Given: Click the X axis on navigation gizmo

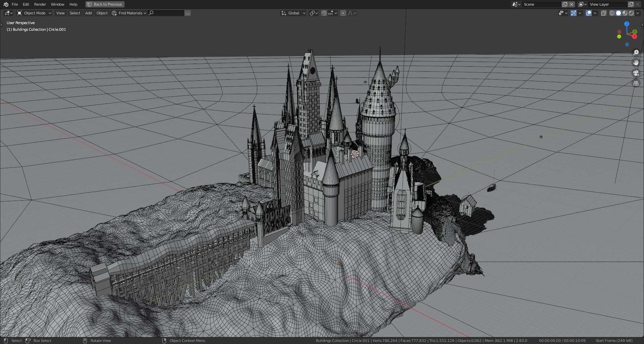Looking at the screenshot, I should click(635, 36).
